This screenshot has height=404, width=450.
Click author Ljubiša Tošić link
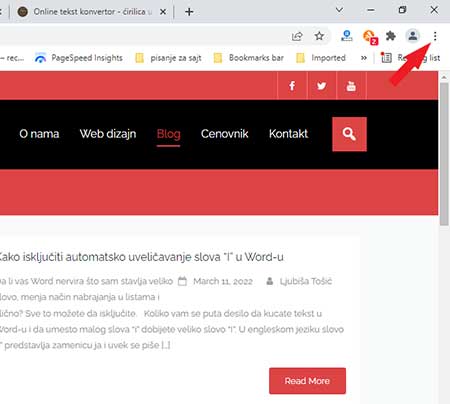[x=306, y=281]
